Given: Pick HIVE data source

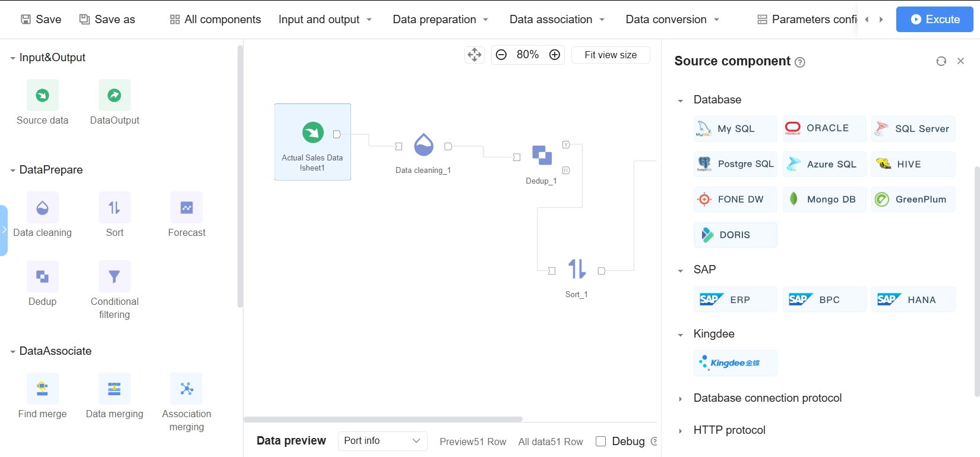Looking at the screenshot, I should coord(913,164).
